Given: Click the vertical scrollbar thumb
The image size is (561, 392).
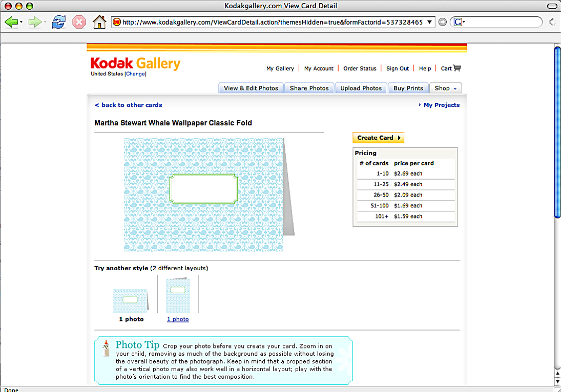Looking at the screenshot, I should (557, 132).
